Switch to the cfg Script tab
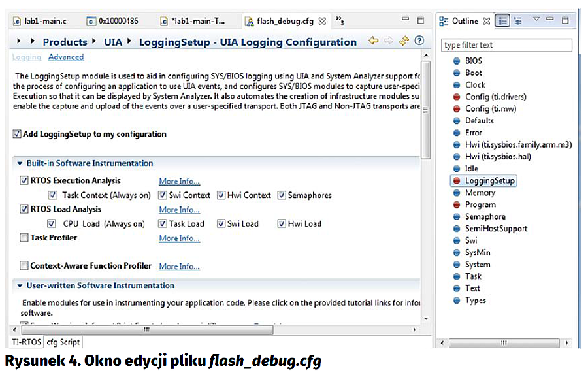The height and width of the screenshot is (375, 588). (x=63, y=342)
